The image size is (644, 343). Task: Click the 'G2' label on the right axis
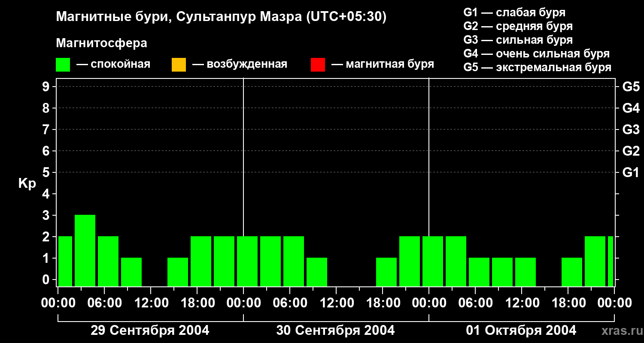pyautogui.click(x=631, y=151)
